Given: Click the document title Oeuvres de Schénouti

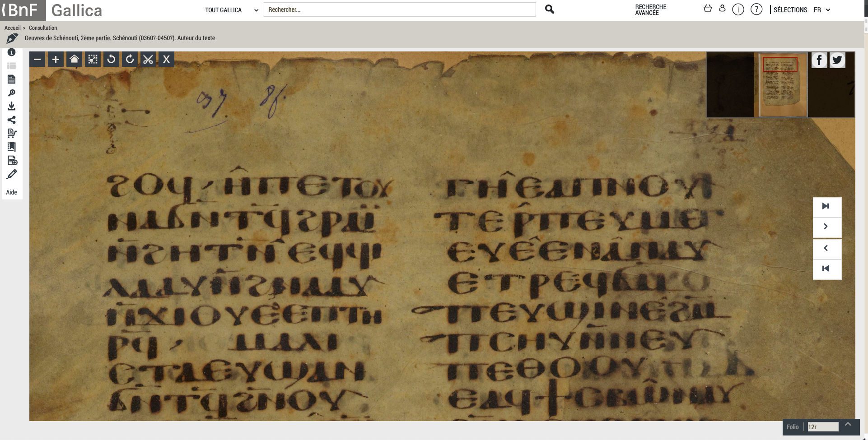Looking at the screenshot, I should [x=120, y=38].
